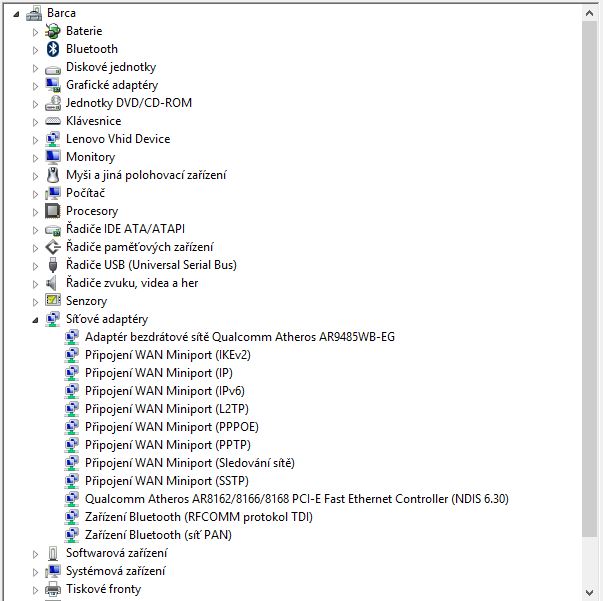This screenshot has height=601, width=603.
Task: Expand the Řadiče USB category
Action: (x=35, y=266)
